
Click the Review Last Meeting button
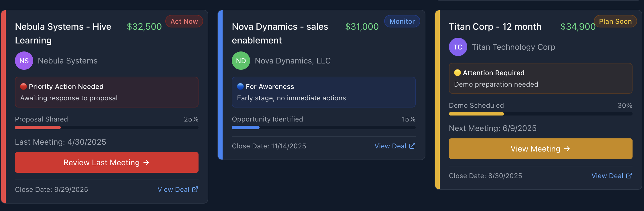(x=107, y=162)
